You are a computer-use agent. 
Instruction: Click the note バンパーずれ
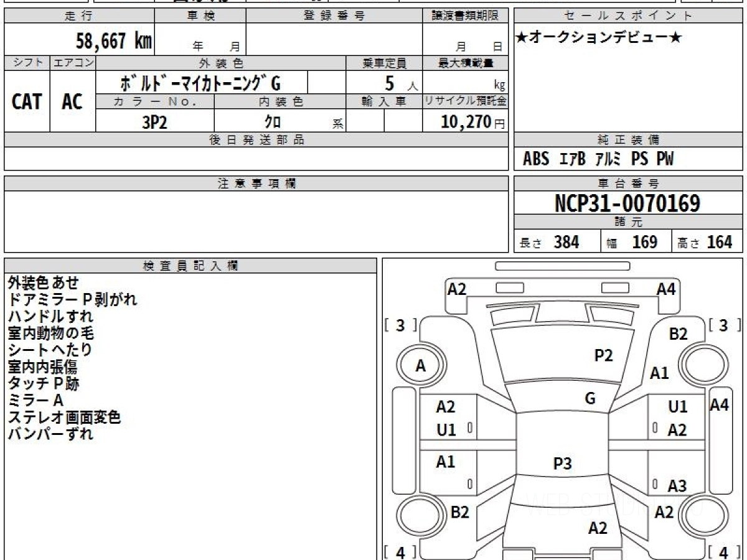[x=50, y=434]
